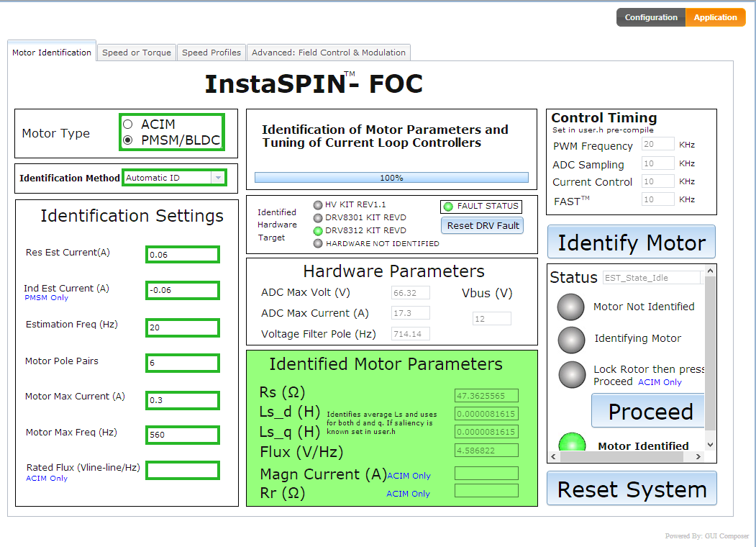Screen dimensions: 756x547
Task: Click the PWM Frequency value field
Action: (x=657, y=144)
